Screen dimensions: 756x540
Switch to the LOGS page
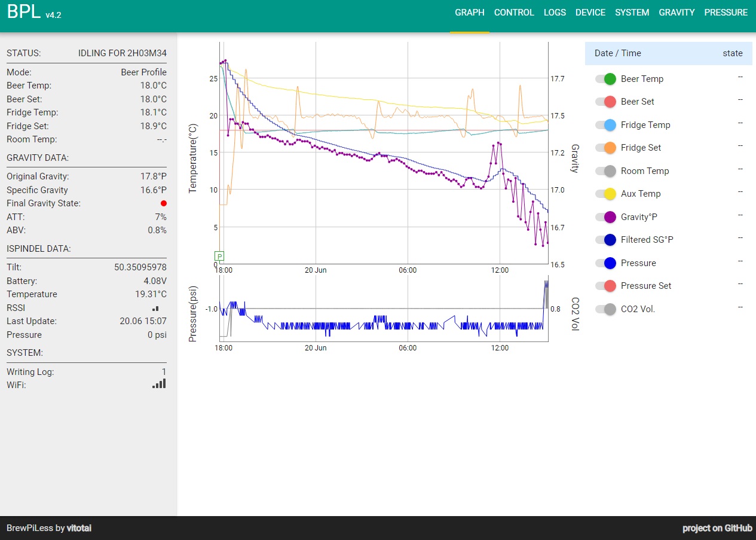555,13
